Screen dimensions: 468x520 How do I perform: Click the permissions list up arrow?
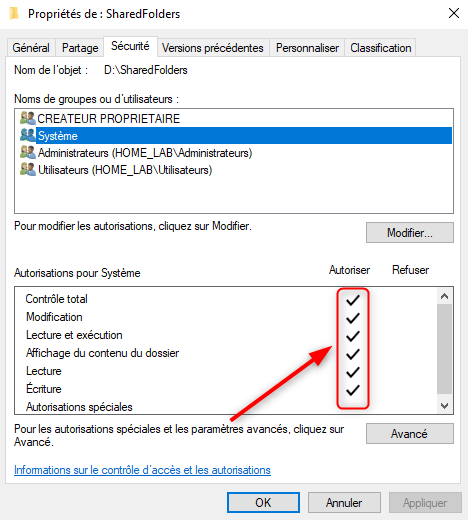(444, 296)
